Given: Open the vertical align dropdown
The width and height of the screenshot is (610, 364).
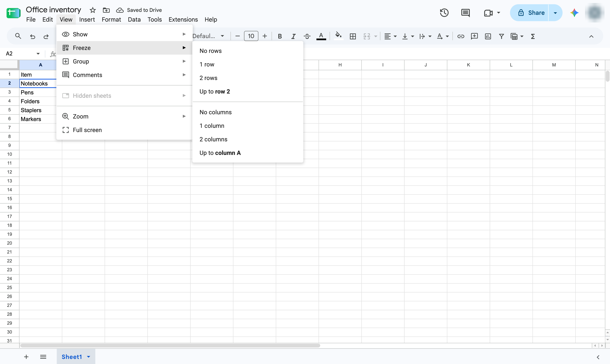Looking at the screenshot, I should tap(408, 36).
